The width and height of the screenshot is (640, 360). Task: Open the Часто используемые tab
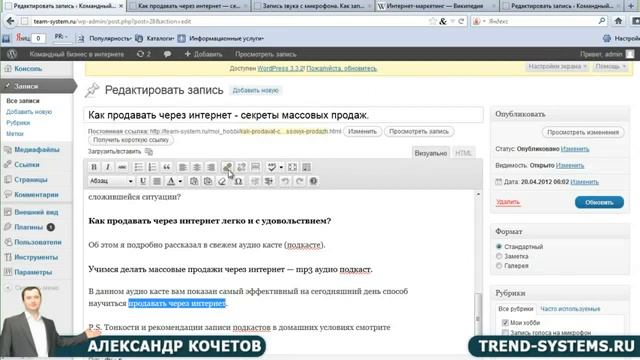click(570, 309)
